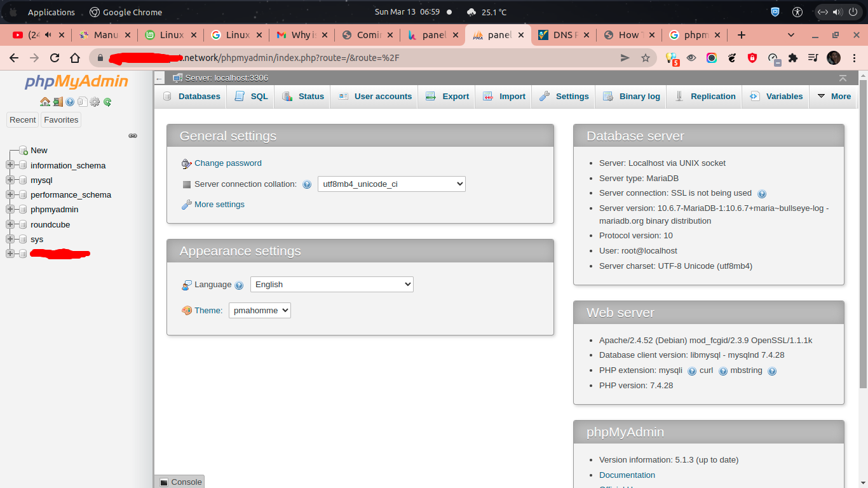868x488 pixels.
Task: Open navigation panel settings gear icon
Action: pos(95,102)
